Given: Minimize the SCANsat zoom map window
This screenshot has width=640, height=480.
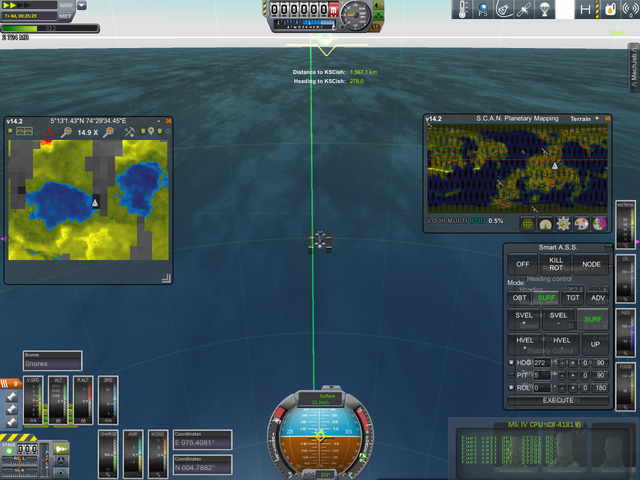Looking at the screenshot, I should point(159,121).
